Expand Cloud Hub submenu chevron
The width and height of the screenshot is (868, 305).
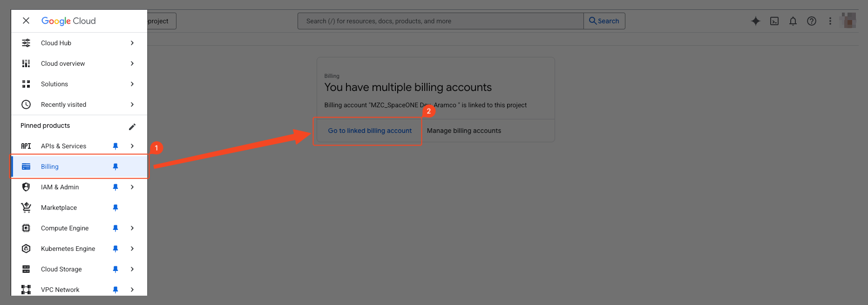132,43
